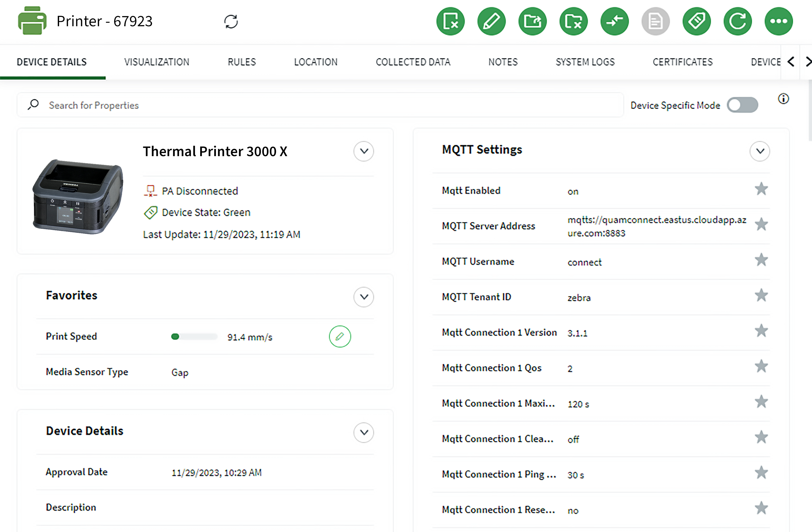The image size is (812, 532).
Task: Click the Print Speed progress bar
Action: (194, 337)
